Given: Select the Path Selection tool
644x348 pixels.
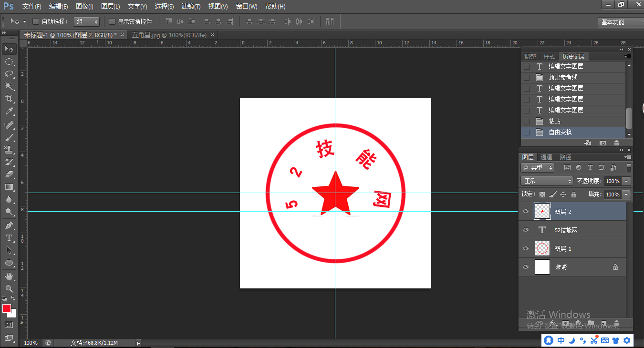Looking at the screenshot, I should click(x=9, y=250).
